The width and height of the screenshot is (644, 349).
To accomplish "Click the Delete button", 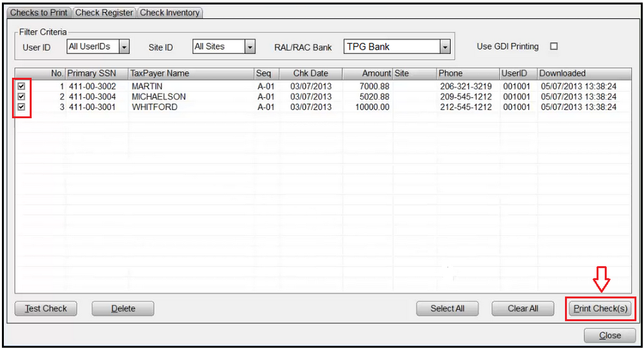I will [x=123, y=309].
